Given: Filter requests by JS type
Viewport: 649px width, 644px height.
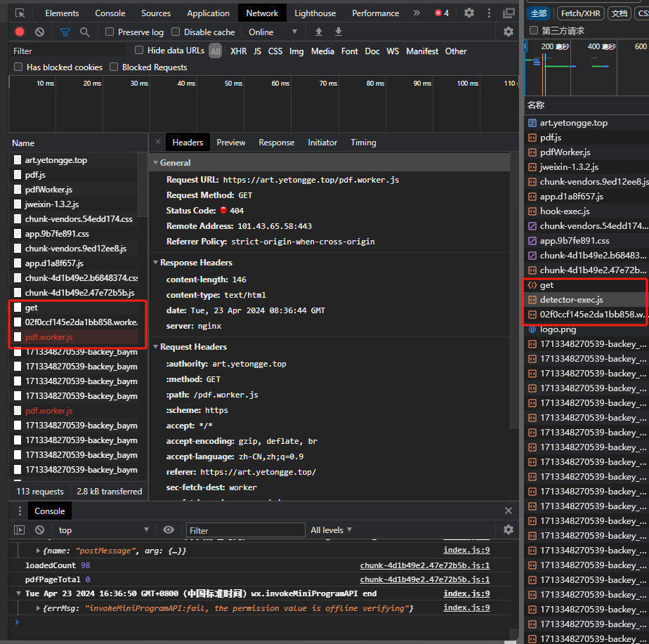Looking at the screenshot, I should coord(258,51).
